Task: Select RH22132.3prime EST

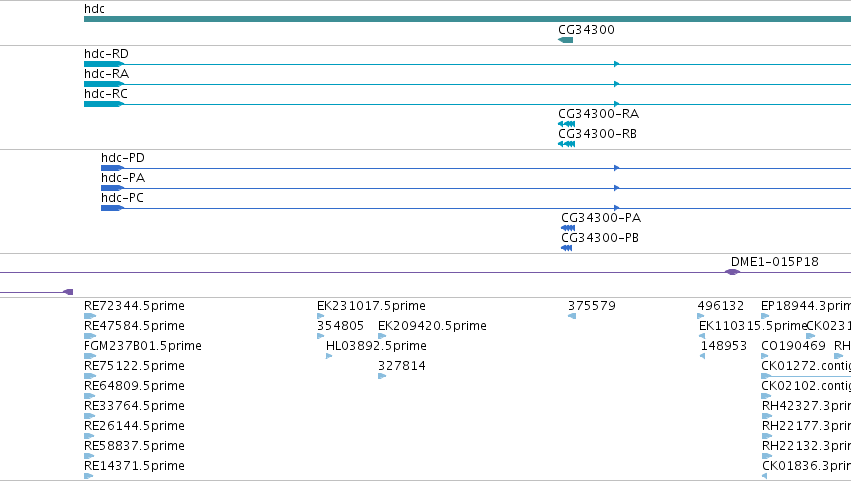Action: tap(767, 456)
